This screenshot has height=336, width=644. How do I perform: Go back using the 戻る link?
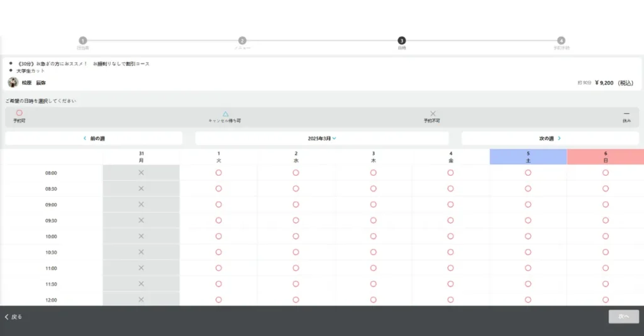tap(13, 317)
